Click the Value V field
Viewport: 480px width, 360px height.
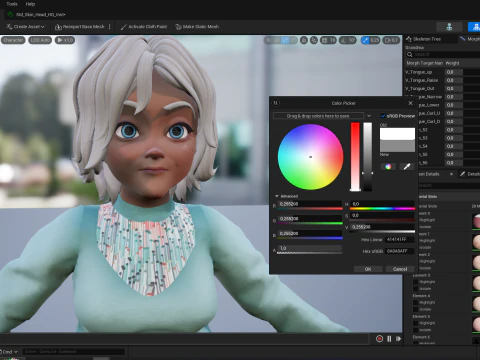382,227
